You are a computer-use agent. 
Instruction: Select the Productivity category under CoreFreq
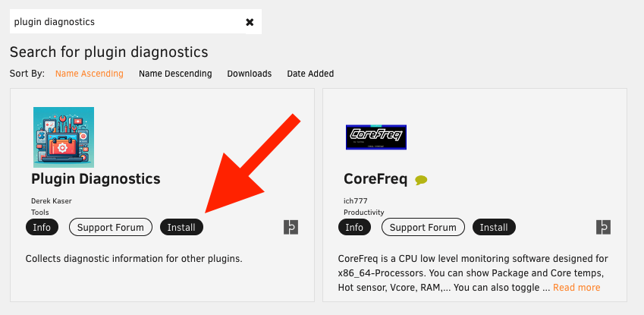coord(364,213)
